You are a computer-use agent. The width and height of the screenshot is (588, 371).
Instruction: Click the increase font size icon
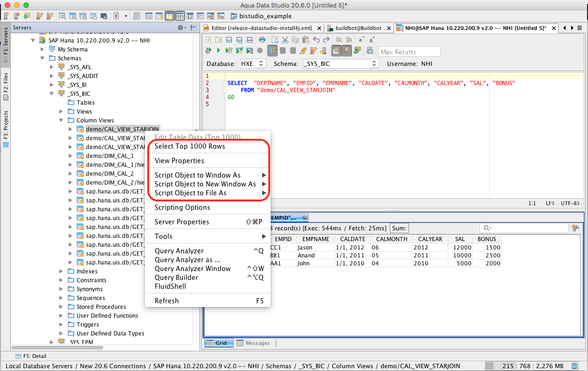pos(372,40)
